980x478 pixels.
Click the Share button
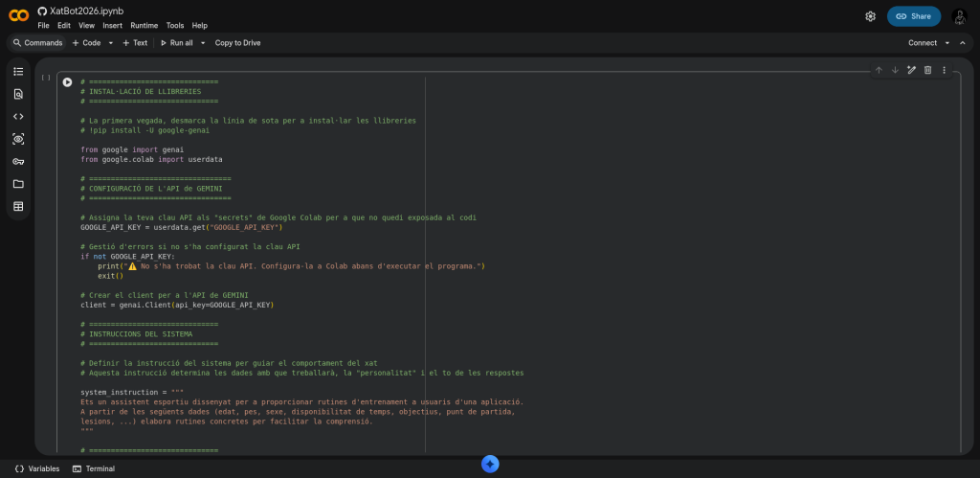[x=913, y=16]
